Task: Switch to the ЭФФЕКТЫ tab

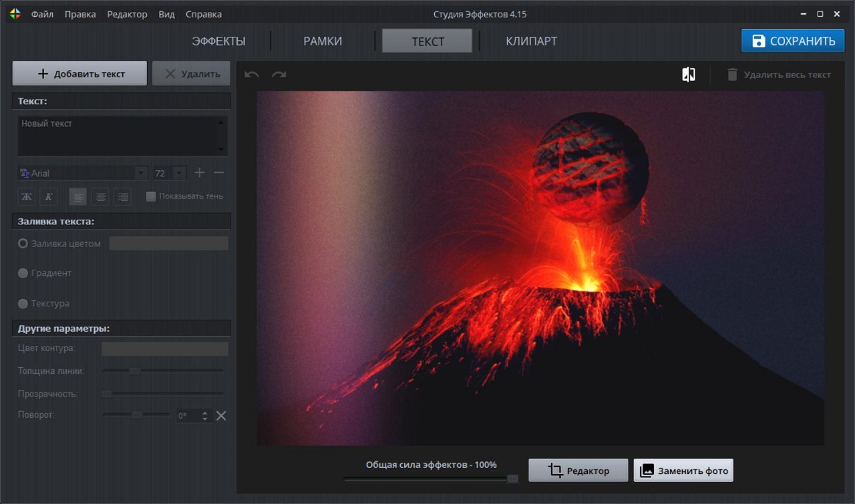Action: click(x=218, y=41)
